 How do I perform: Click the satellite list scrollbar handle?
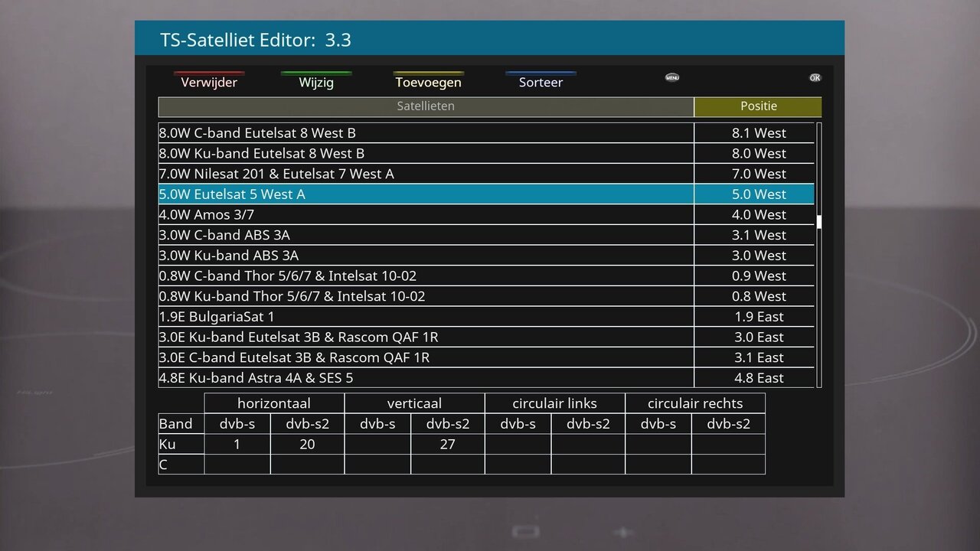click(x=819, y=222)
